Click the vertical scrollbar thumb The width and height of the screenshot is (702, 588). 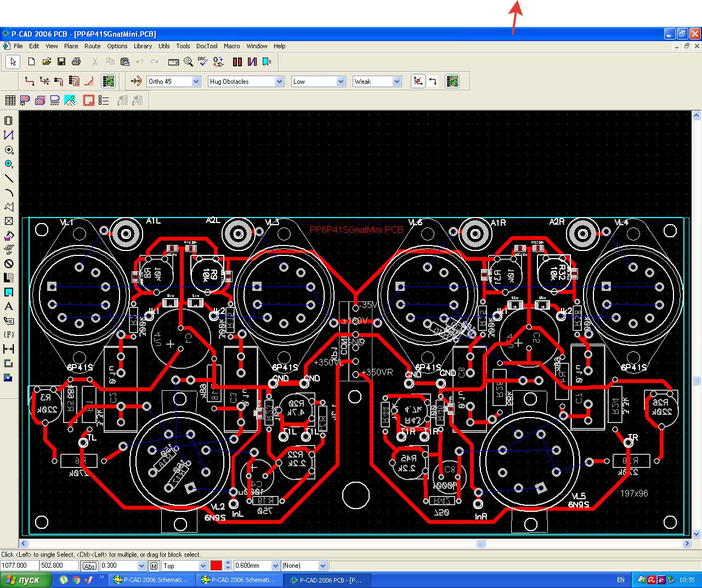697,380
